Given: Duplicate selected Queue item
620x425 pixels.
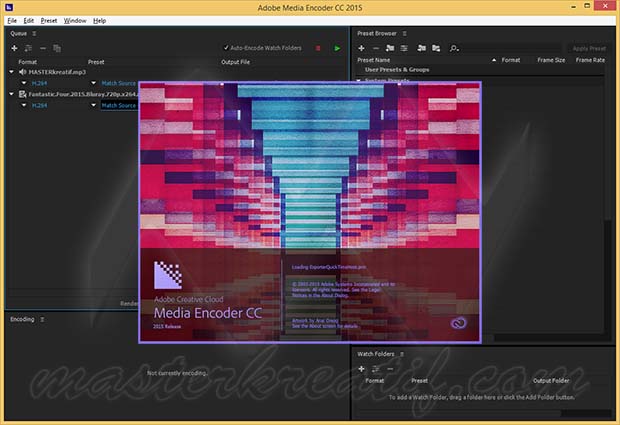Looking at the screenshot, I should click(57, 48).
